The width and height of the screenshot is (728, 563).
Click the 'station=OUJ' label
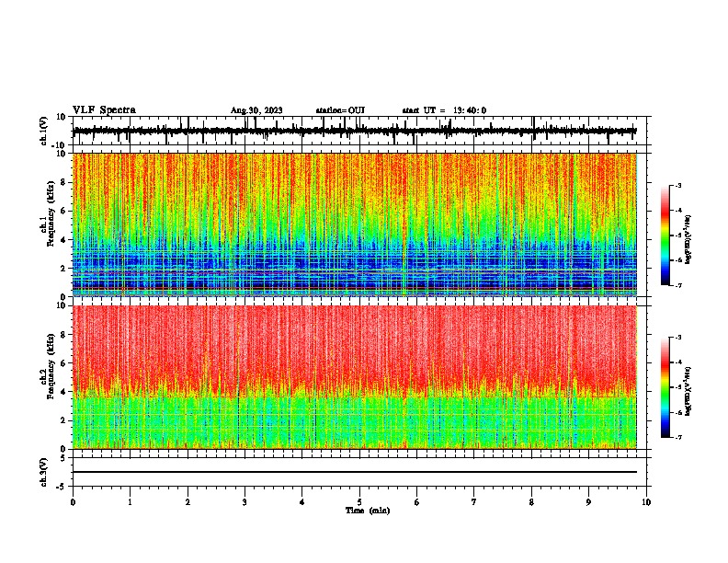(340, 110)
